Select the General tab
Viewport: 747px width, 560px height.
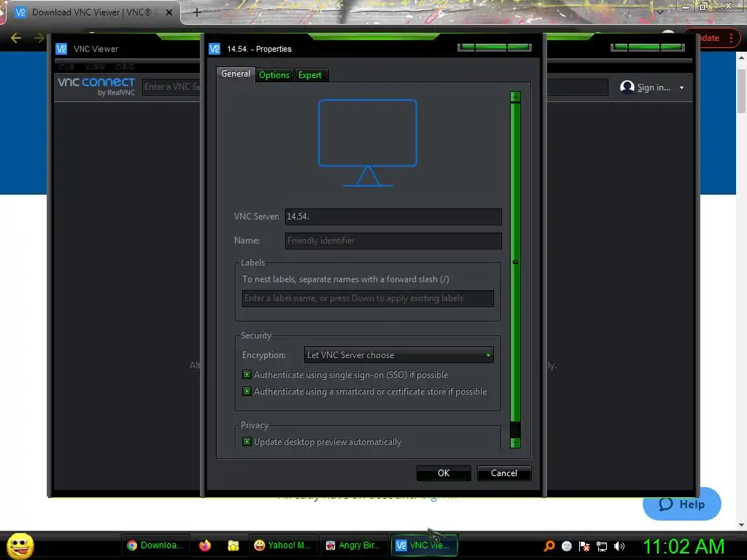236,74
